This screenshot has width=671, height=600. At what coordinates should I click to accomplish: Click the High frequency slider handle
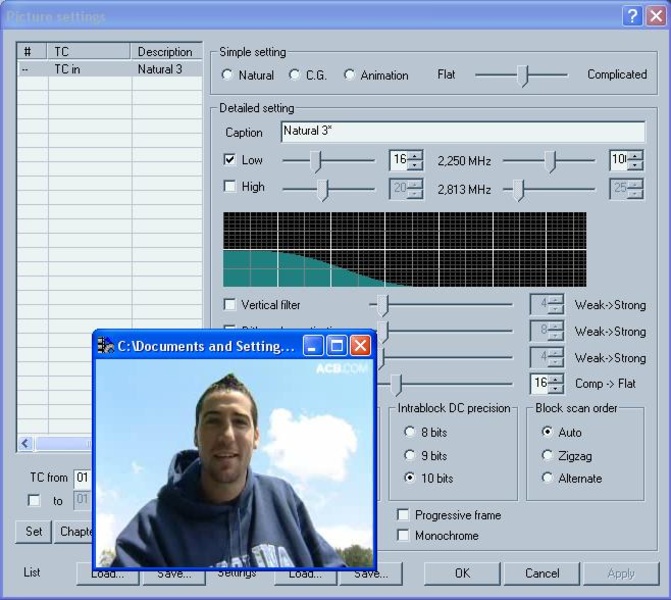(x=323, y=190)
